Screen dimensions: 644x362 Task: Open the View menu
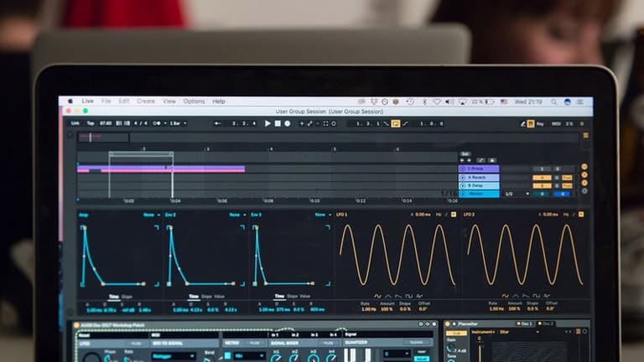[169, 101]
